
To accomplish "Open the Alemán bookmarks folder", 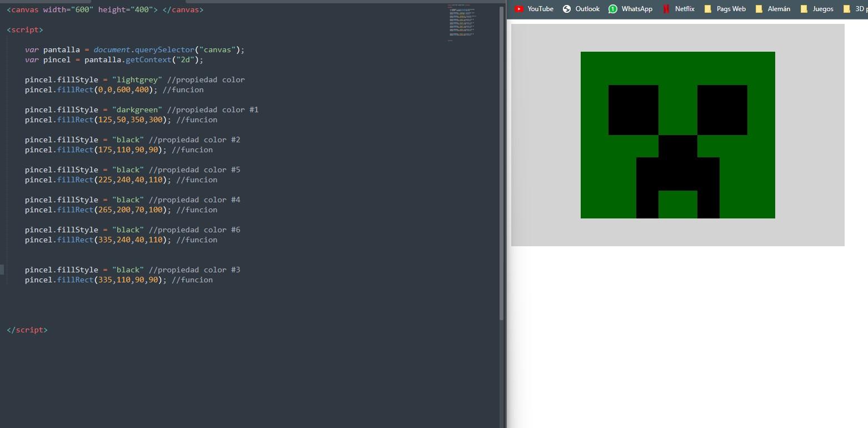I will click(x=772, y=9).
